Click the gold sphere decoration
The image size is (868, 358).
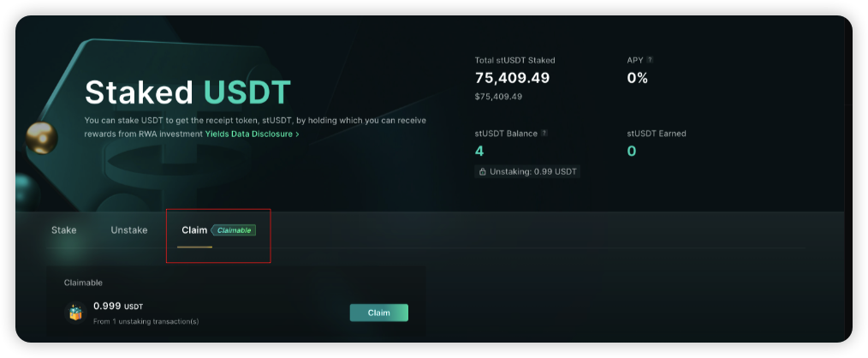42,138
